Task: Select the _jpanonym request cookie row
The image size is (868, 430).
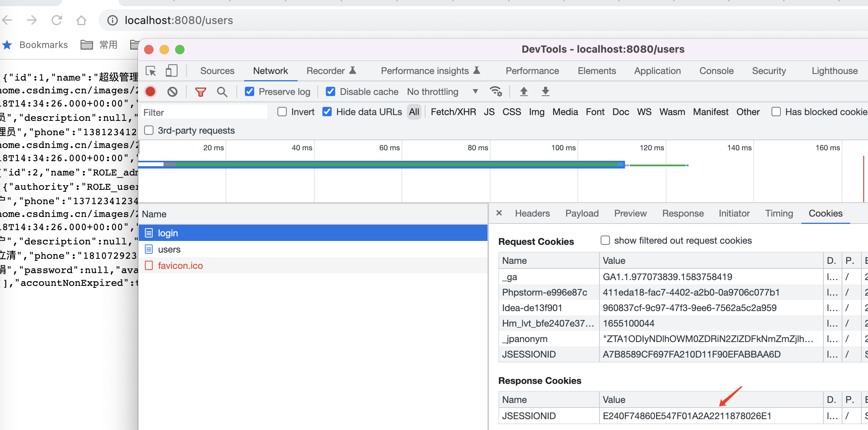Action: point(683,339)
